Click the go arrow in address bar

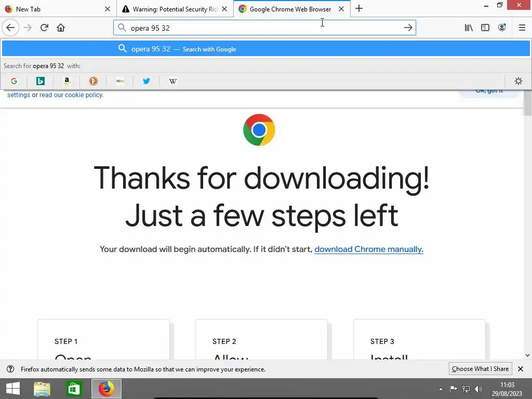[x=408, y=28]
